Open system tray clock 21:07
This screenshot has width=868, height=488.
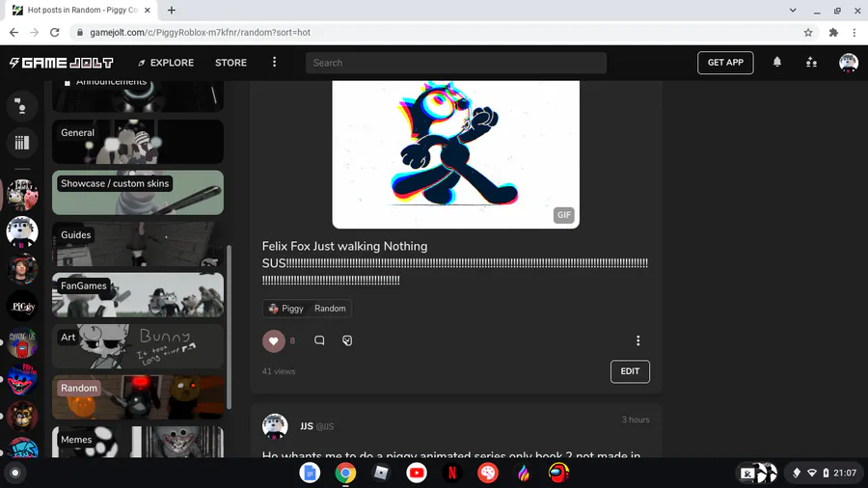[845, 474]
